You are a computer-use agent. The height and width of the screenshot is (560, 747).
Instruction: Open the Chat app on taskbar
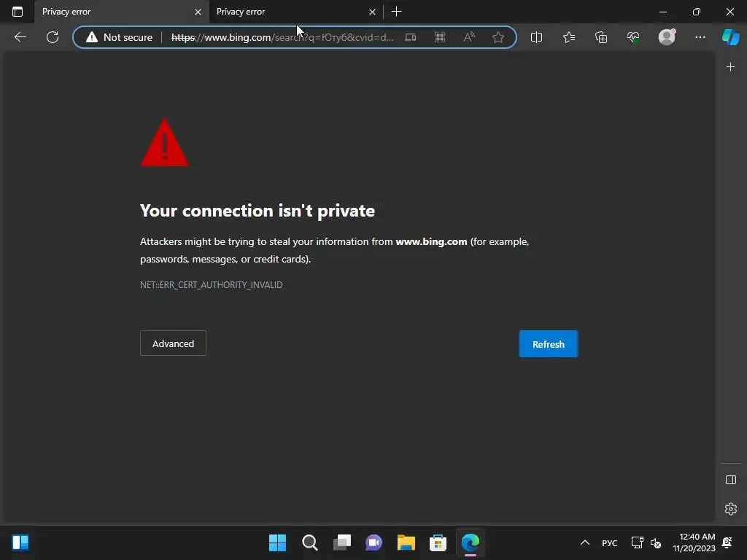click(373, 542)
